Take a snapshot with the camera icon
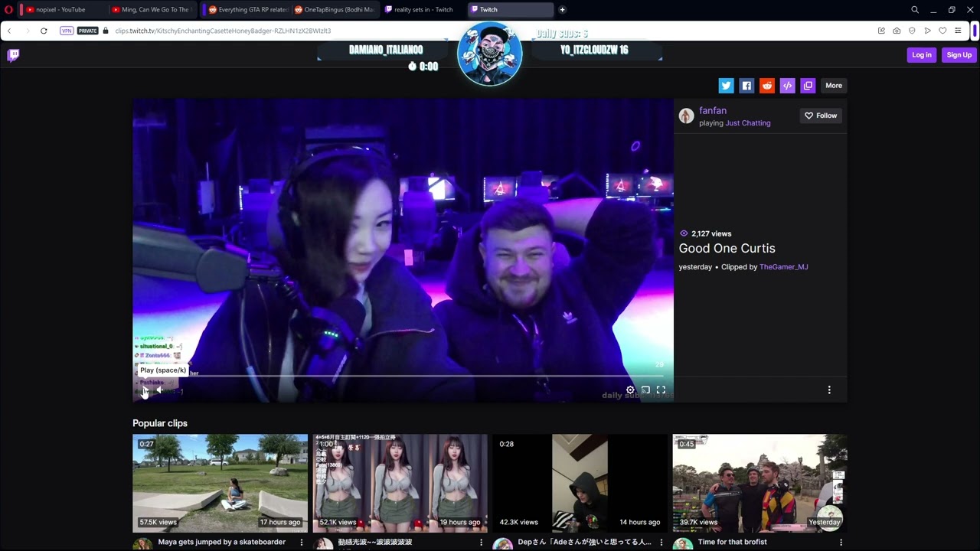 897,31
